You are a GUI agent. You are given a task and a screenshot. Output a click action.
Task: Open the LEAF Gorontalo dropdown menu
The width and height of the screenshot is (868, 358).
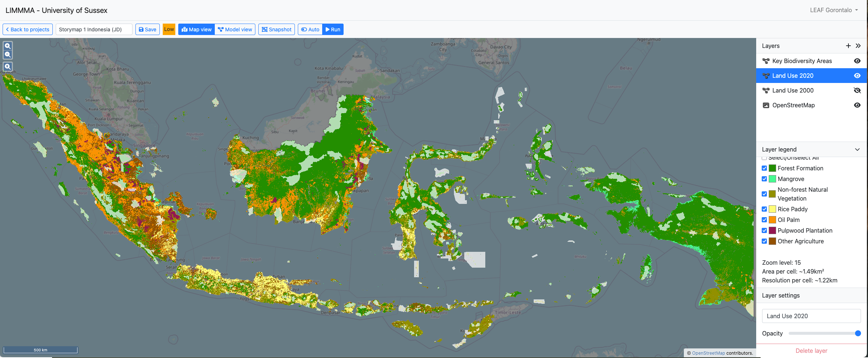834,10
